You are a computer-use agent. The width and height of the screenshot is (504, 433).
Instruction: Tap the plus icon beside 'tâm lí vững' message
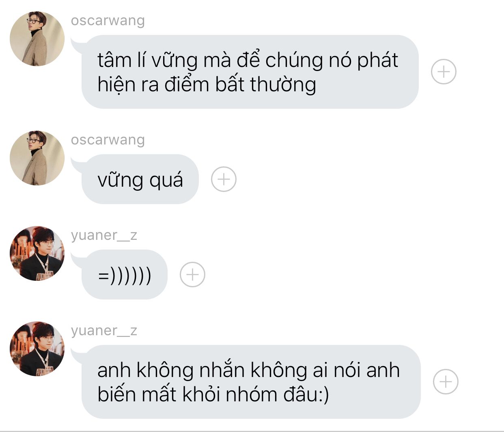tap(444, 72)
